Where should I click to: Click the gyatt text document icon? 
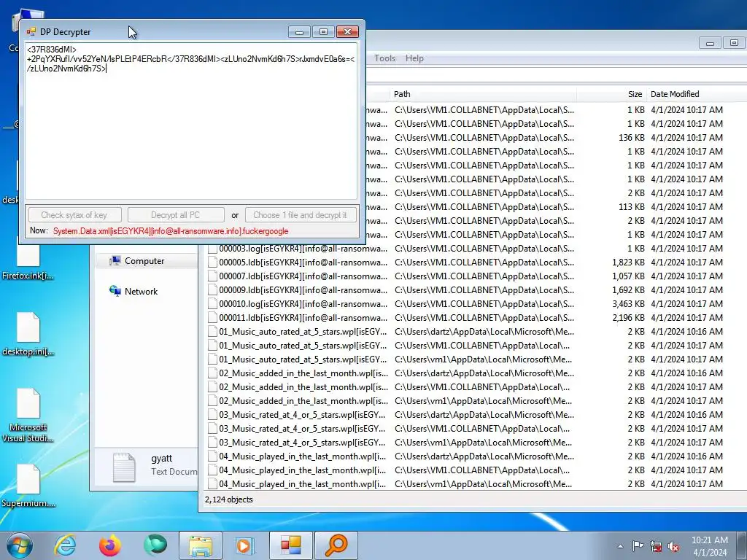[124, 467]
